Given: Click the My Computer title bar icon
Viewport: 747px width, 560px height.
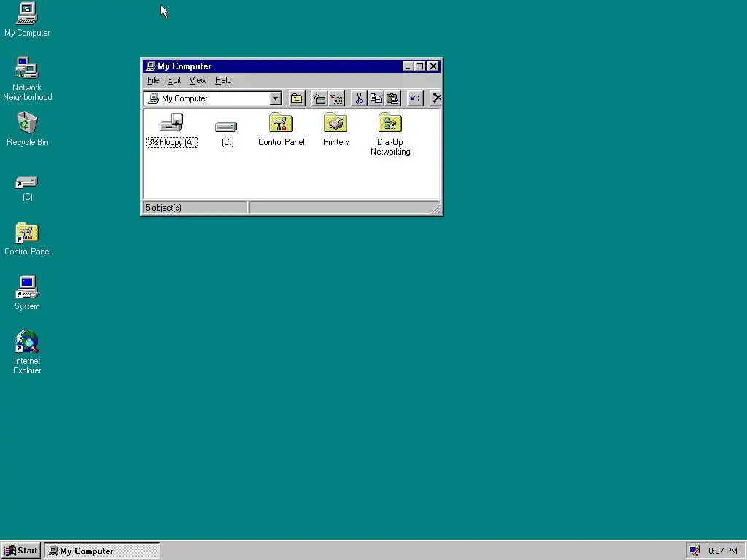Looking at the screenshot, I should 150,66.
